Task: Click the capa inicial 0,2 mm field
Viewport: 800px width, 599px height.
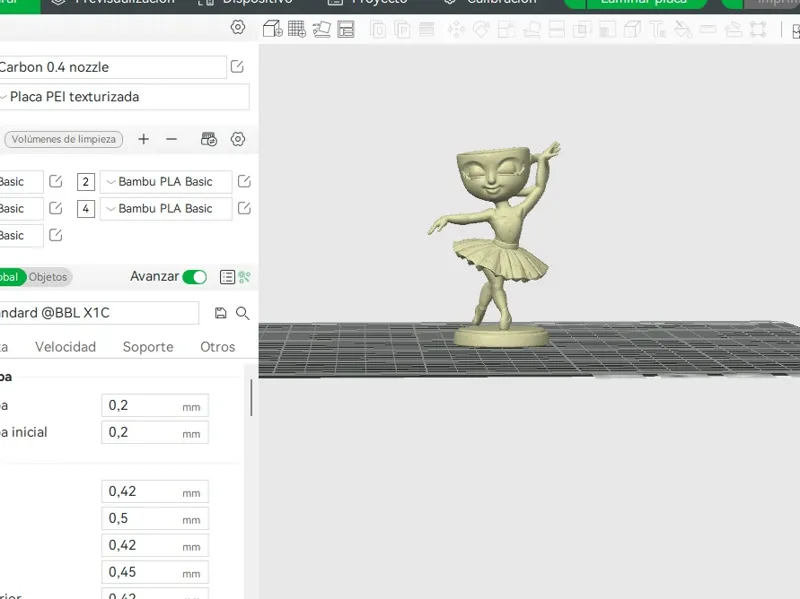Action: 155,433
